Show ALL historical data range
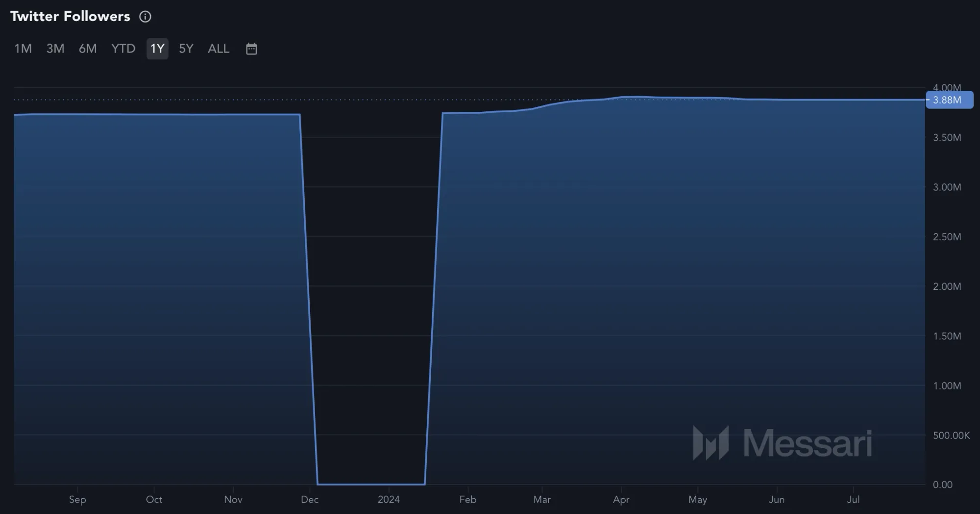 pyautogui.click(x=219, y=49)
